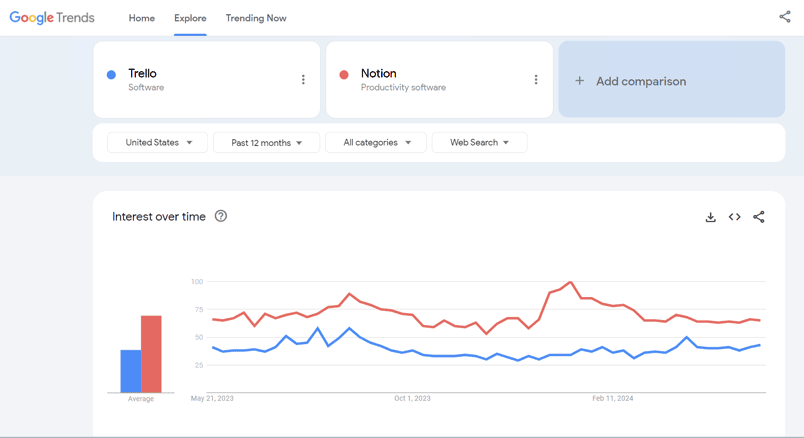This screenshot has height=438, width=804.
Task: Click the 'Interest over time' heading
Action: [159, 216]
